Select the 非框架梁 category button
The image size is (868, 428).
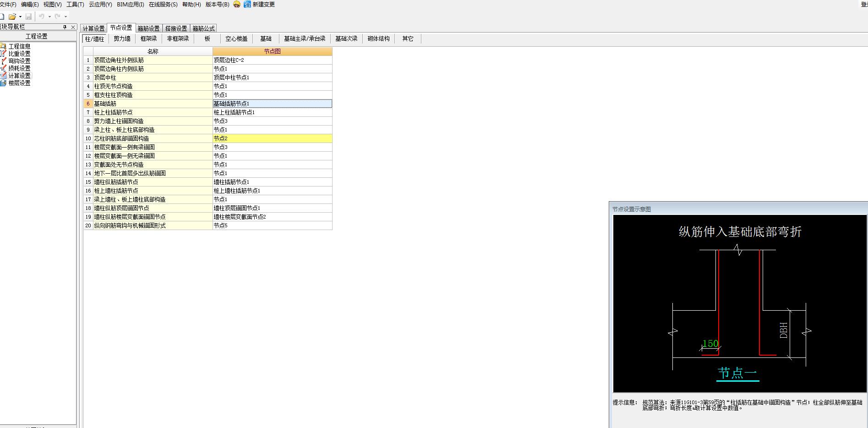click(178, 39)
